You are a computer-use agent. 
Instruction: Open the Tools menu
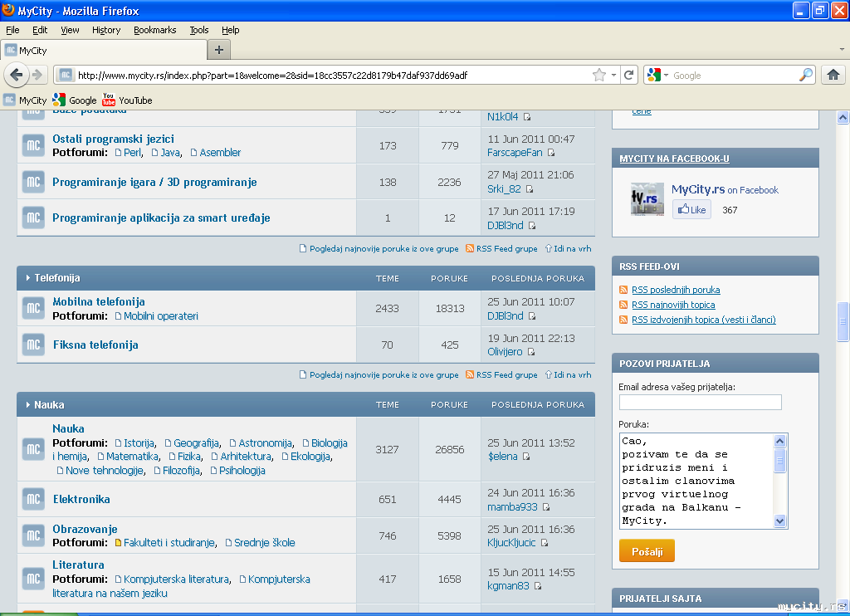[x=199, y=30]
